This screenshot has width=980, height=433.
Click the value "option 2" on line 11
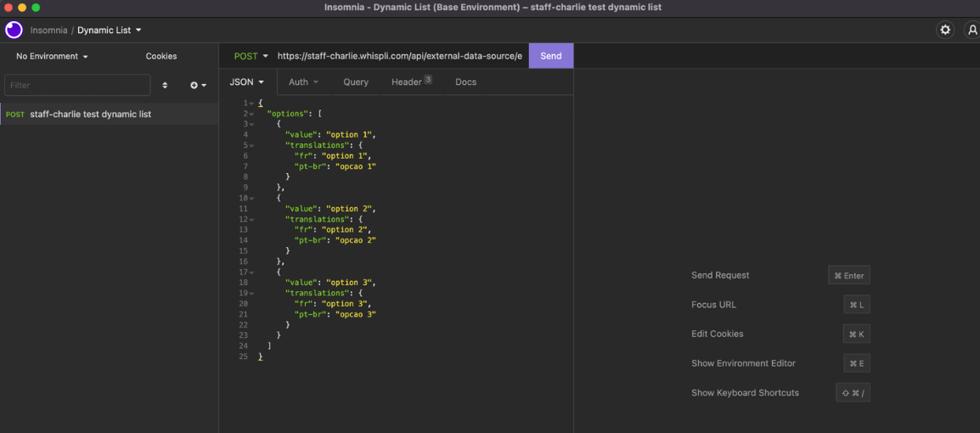pyautogui.click(x=349, y=209)
